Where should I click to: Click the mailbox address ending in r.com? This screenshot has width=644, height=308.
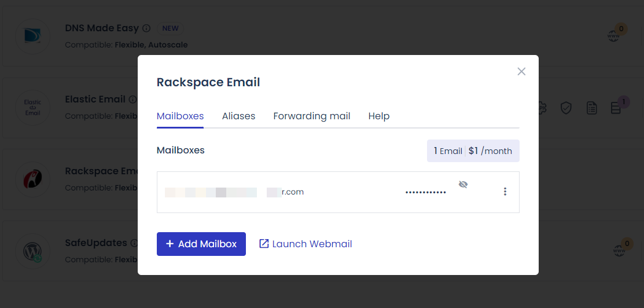(x=234, y=192)
